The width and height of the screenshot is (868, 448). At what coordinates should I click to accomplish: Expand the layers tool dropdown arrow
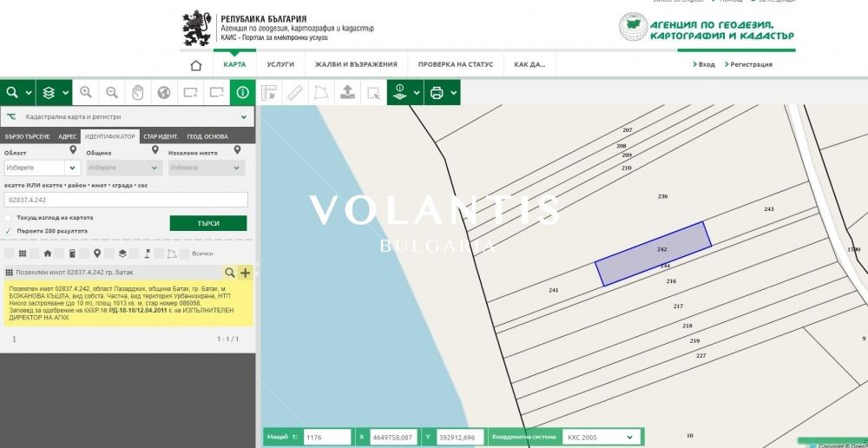coord(65,93)
